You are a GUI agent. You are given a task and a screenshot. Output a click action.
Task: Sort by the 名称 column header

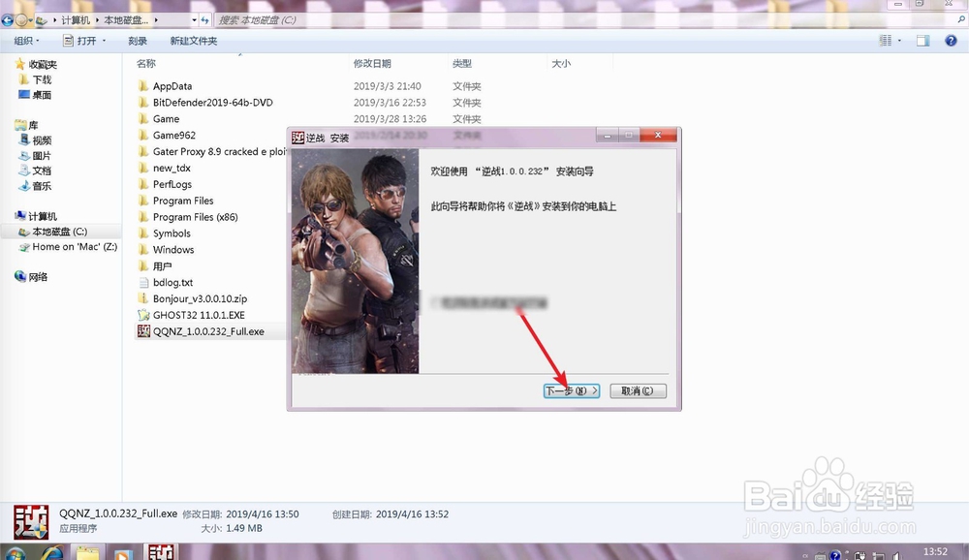coord(146,64)
